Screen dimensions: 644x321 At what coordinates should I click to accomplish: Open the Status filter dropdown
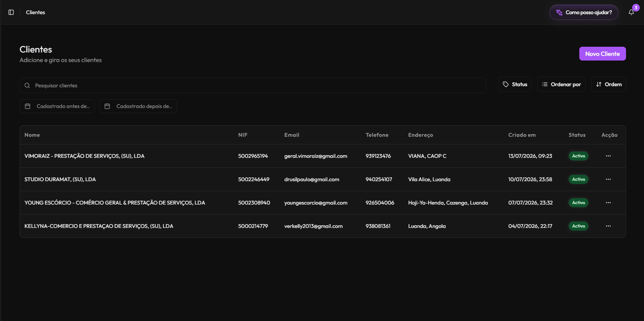coord(515,84)
